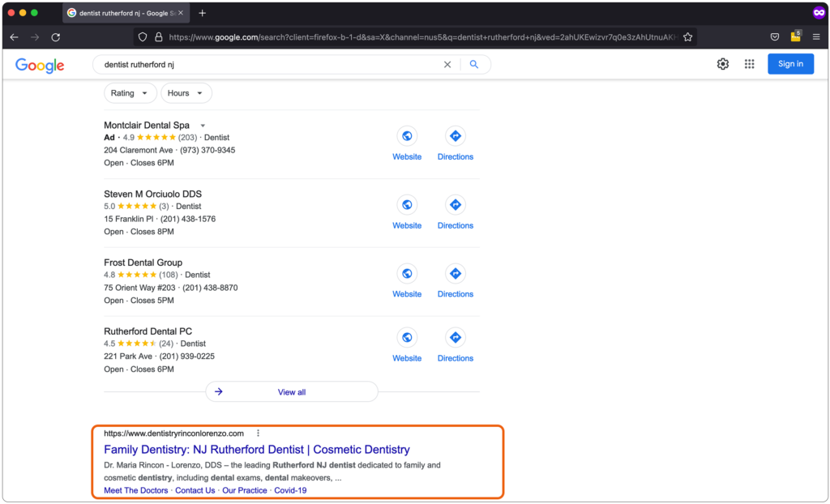Open the Rating filter dropdown

click(x=130, y=93)
